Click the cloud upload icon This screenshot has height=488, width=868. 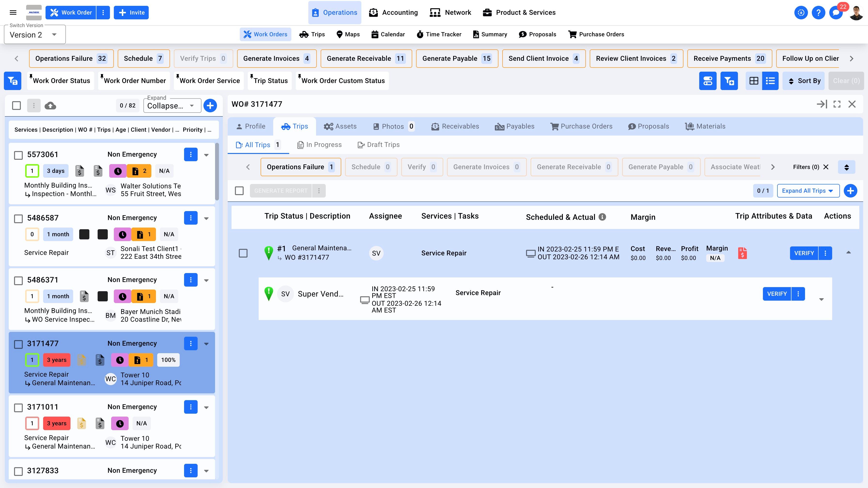[x=50, y=106]
